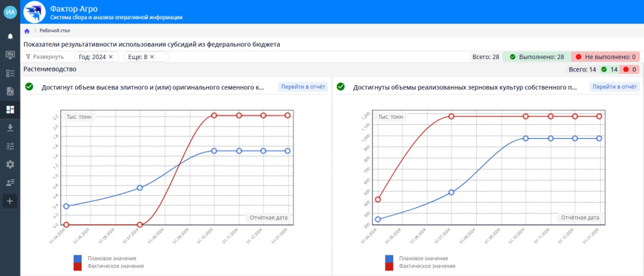Click red Фактическое значение swatch, left chart
The image size is (644, 276).
point(78,266)
